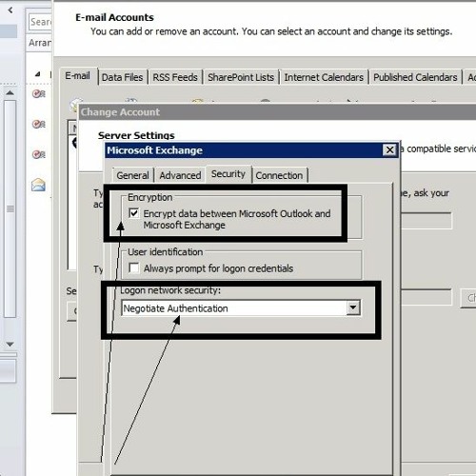Click the vertical scrollbar thumb in Outlook pane
Viewport: 476px width, 476px height.
[10, 208]
